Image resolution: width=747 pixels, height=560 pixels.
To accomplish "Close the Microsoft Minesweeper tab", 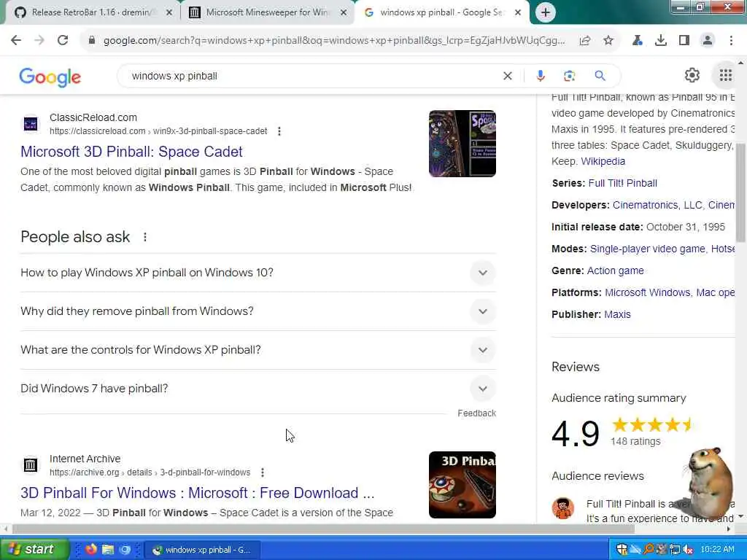I will [x=344, y=13].
